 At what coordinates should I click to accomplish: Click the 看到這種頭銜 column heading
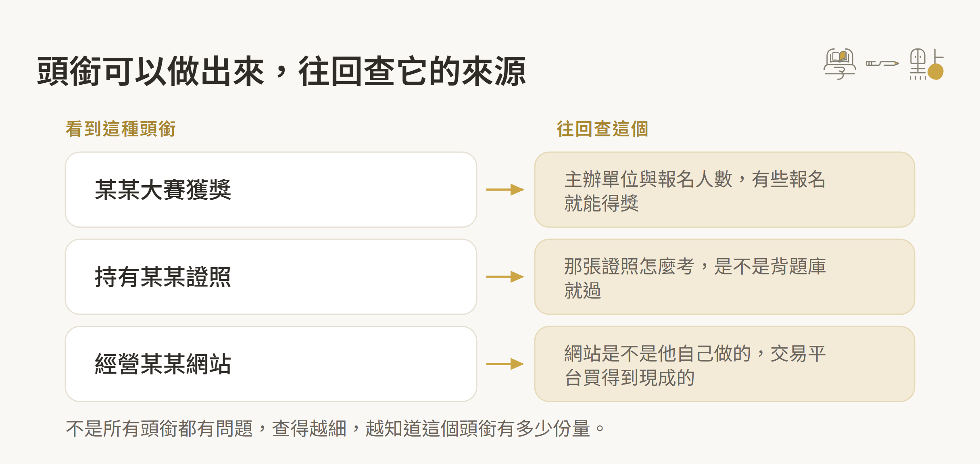point(121,129)
